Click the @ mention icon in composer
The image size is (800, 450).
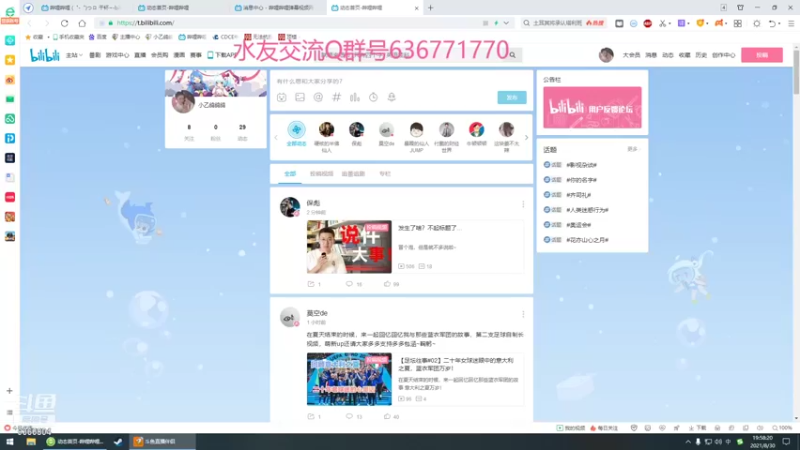[318, 97]
